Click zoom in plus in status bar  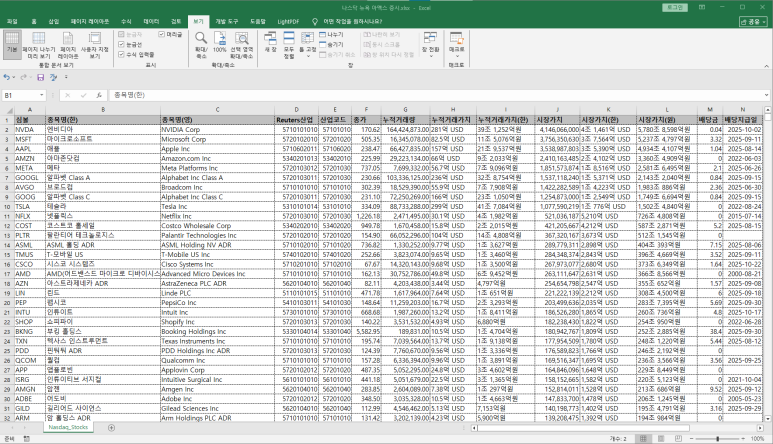pos(744,438)
